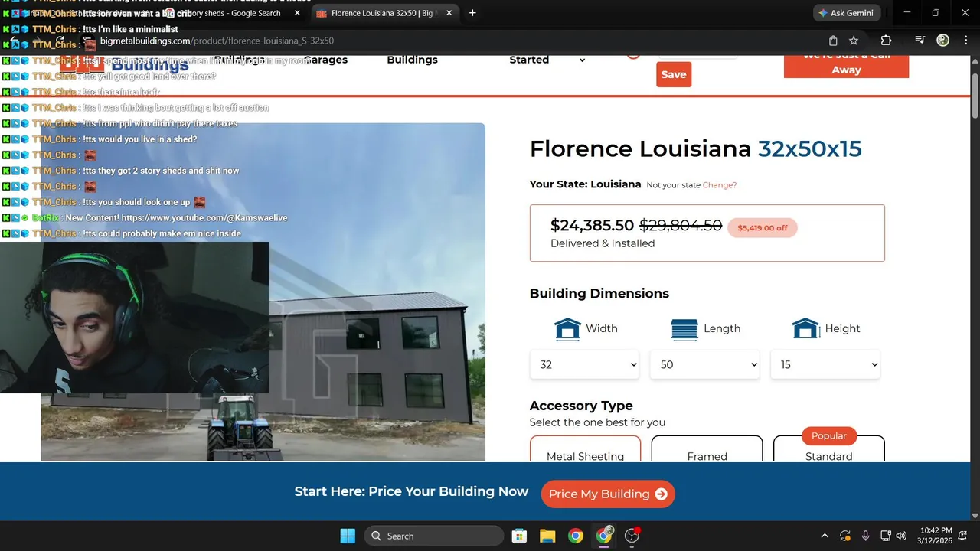Viewport: 980px width, 551px height.
Task: Click the Ask Gemini button
Action: click(x=848, y=13)
